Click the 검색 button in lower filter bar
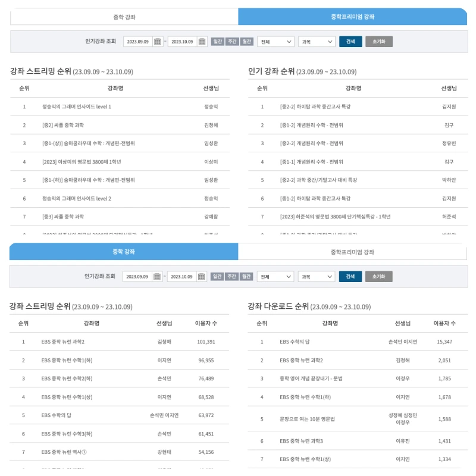This screenshot has width=476, height=476. point(350,276)
